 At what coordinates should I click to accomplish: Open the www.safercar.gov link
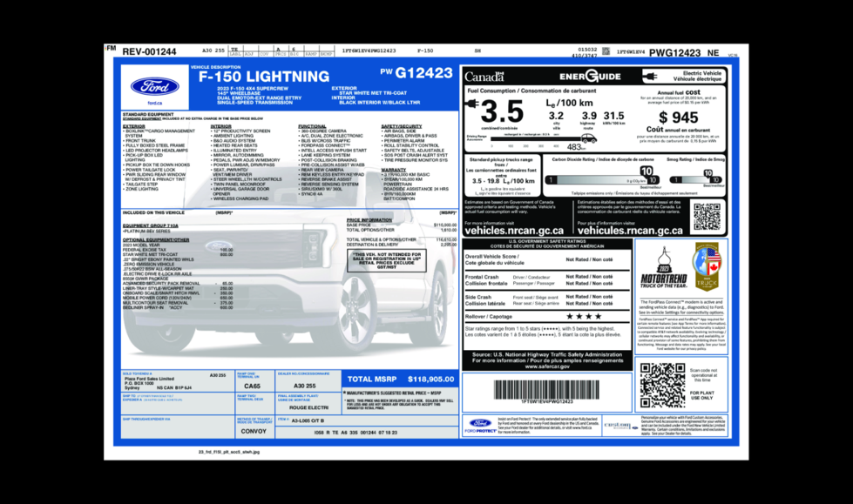547,366
